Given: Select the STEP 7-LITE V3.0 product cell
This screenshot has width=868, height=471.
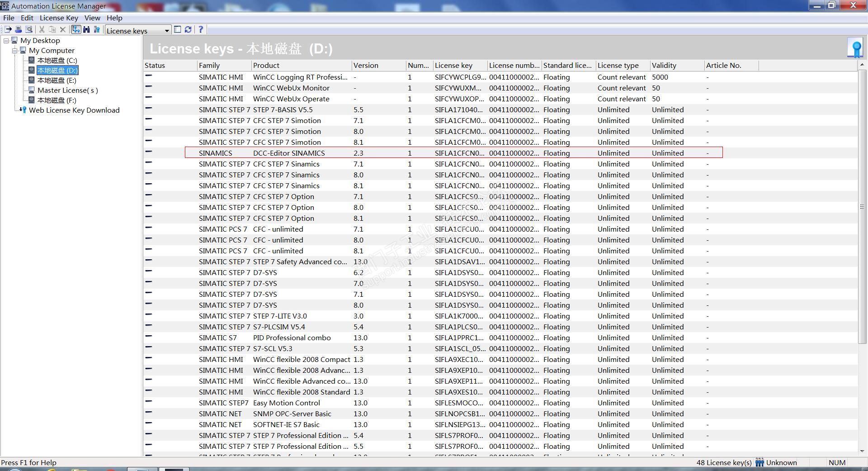Looking at the screenshot, I should point(280,316).
